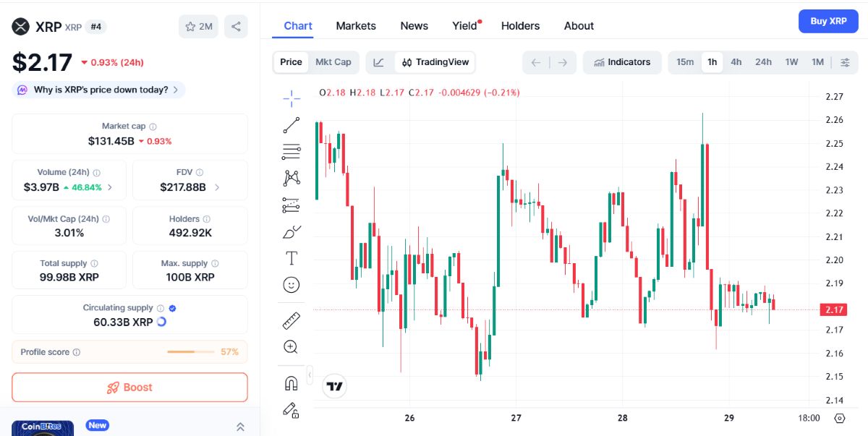Click the CoinBites thumbnail
Viewport: 868px width, 436px height.
43,428
